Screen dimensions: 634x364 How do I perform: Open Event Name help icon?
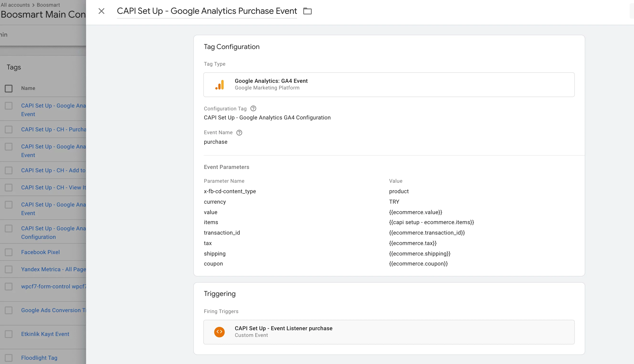239,133
